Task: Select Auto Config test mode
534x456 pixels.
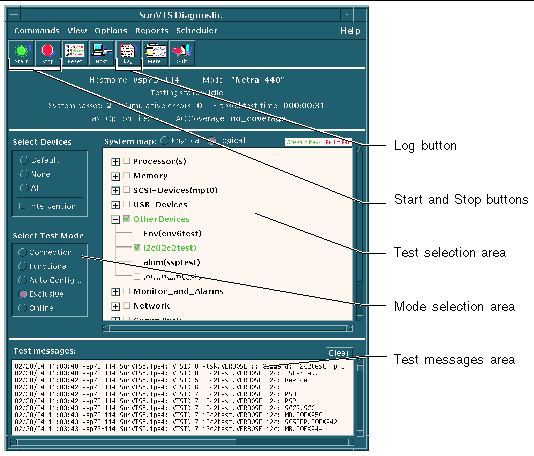Action: click(x=22, y=280)
